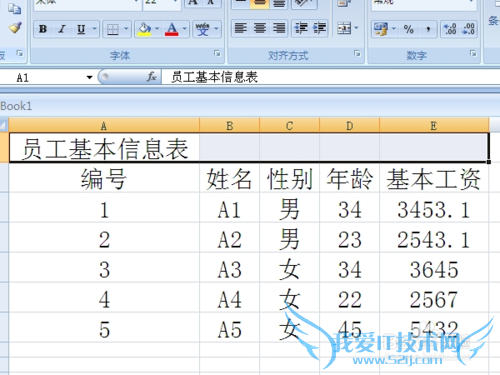Select the 基本工资 header cell
The image size is (500, 375).
(434, 178)
